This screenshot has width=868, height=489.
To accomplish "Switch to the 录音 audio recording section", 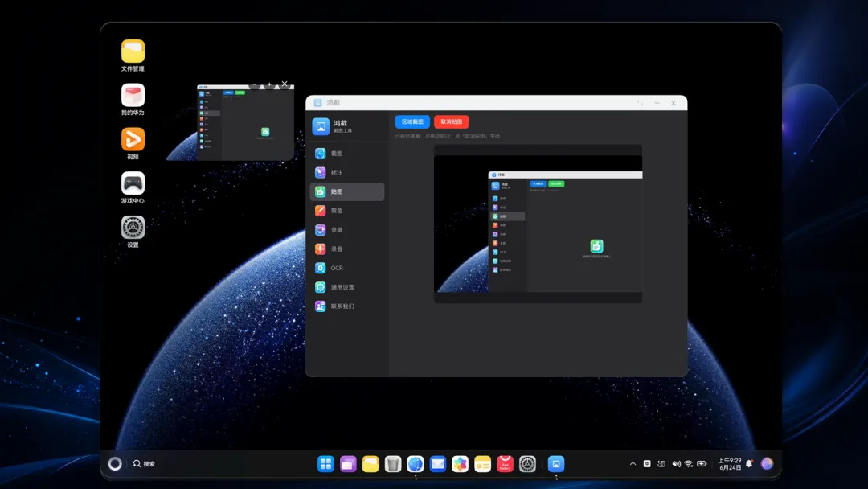I will tap(346, 249).
